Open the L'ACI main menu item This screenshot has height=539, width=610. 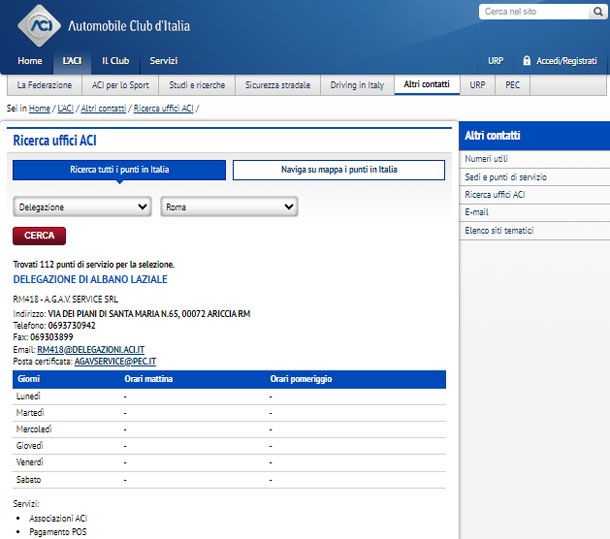point(72,61)
